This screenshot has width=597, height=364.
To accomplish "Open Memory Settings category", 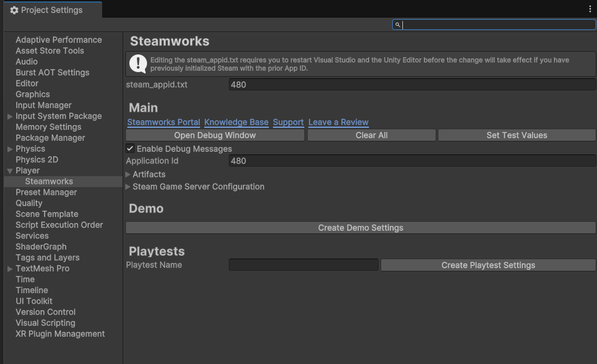I will coord(48,127).
